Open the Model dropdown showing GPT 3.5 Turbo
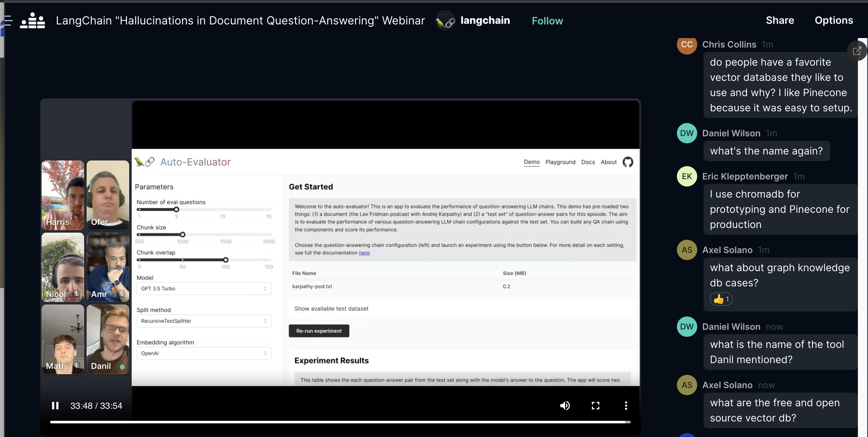868x437 pixels. [x=204, y=289]
